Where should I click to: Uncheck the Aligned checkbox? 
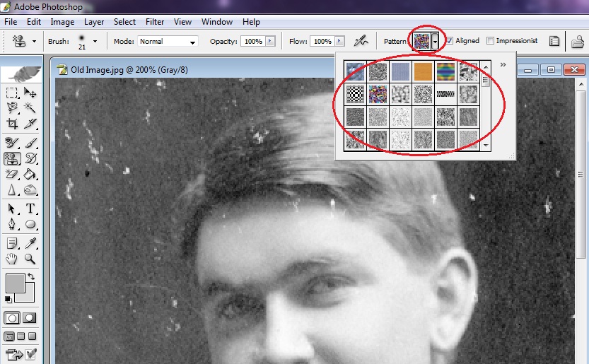click(x=449, y=40)
